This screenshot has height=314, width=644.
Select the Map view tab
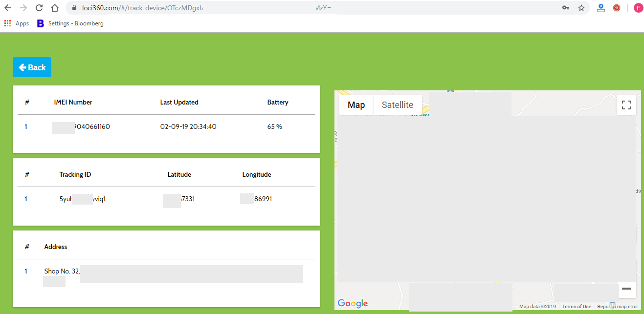tap(356, 105)
